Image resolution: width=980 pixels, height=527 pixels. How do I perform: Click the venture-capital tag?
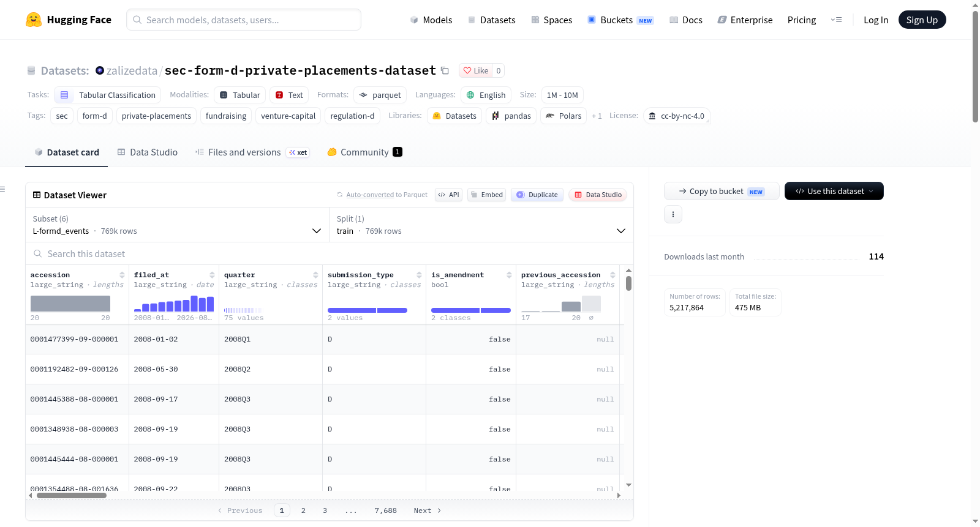(288, 116)
